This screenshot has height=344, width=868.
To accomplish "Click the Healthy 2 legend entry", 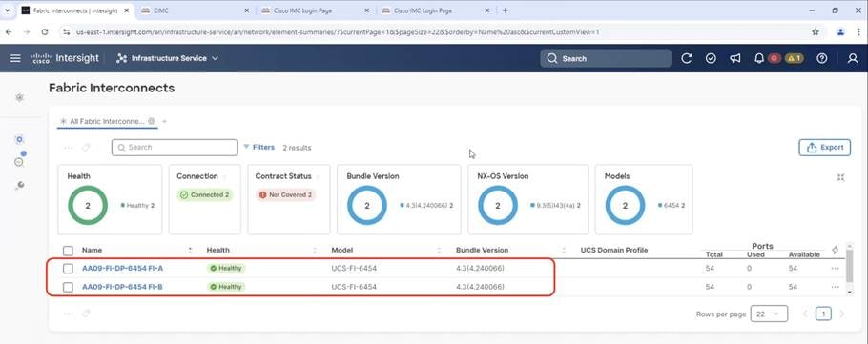I will click(137, 205).
